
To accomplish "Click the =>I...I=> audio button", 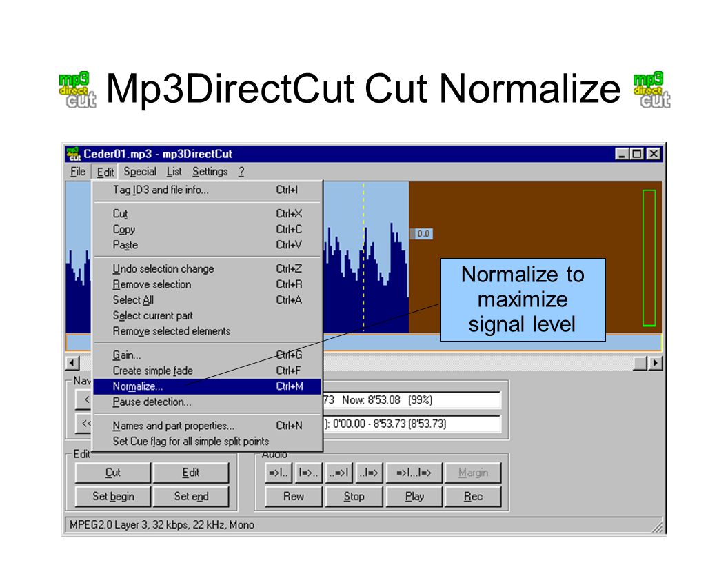I will coord(414,473).
